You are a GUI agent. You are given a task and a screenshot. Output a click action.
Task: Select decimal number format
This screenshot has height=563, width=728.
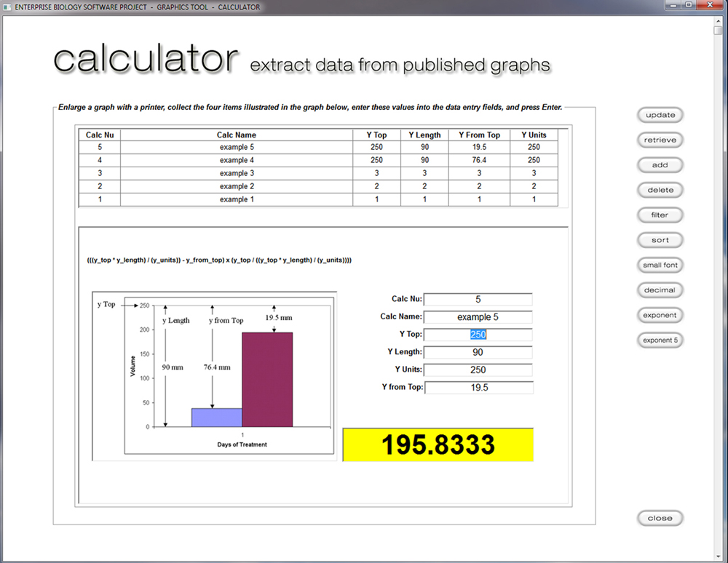point(660,290)
